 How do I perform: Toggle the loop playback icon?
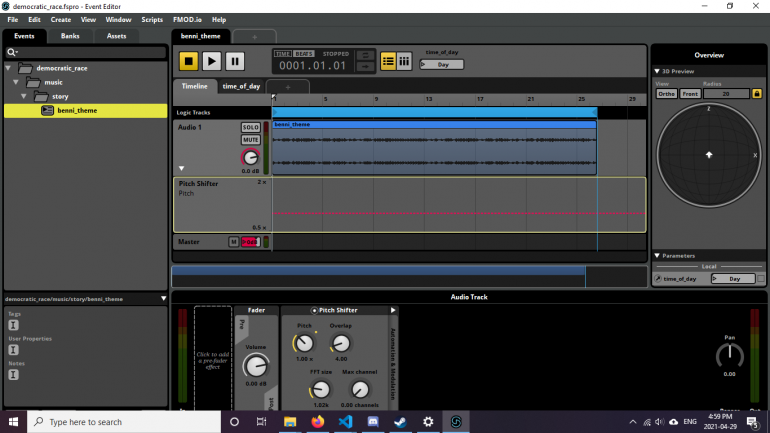(x=366, y=55)
